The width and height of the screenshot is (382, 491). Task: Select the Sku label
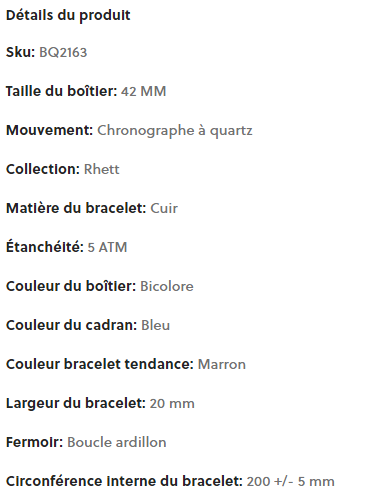click(20, 52)
